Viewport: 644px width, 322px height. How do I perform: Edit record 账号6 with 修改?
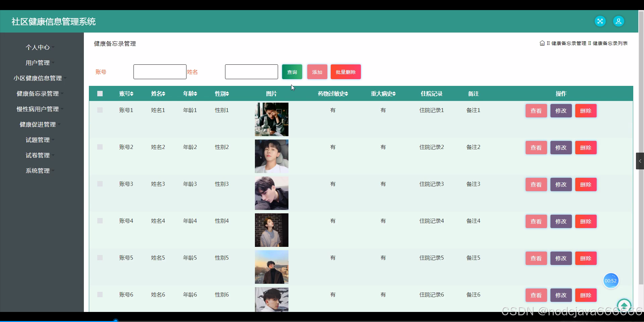(x=561, y=295)
